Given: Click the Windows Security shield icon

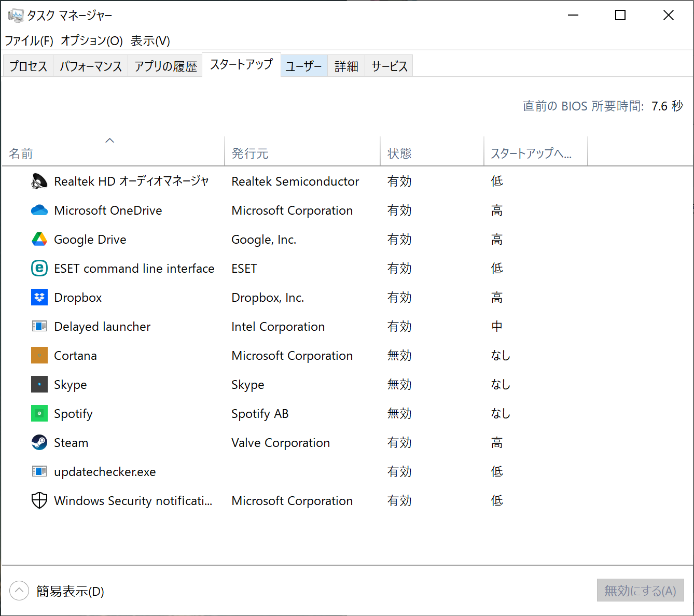Looking at the screenshot, I should point(39,500).
